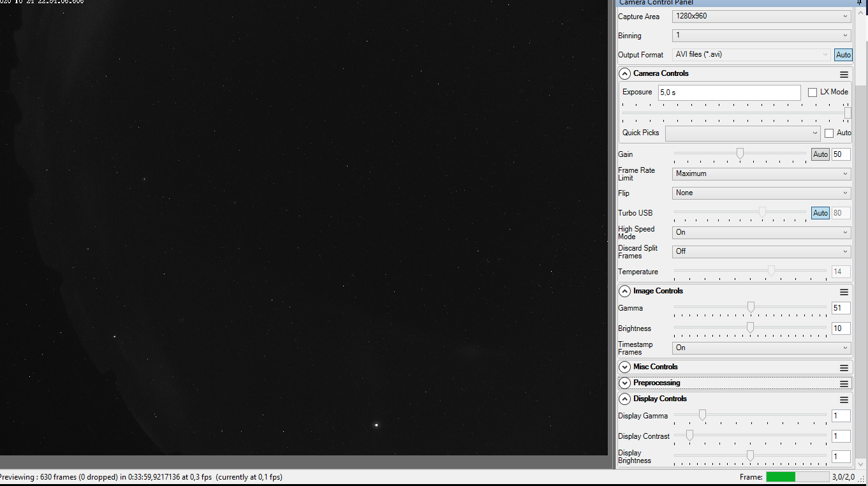Viewport: 868px width, 486px height.
Task: Click the 'Capture Area' label
Action: [639, 17]
